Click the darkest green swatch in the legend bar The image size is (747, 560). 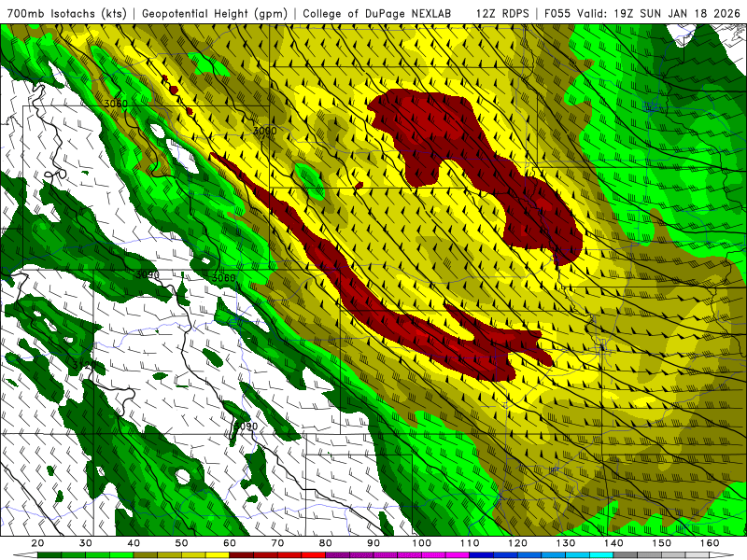[49, 555]
